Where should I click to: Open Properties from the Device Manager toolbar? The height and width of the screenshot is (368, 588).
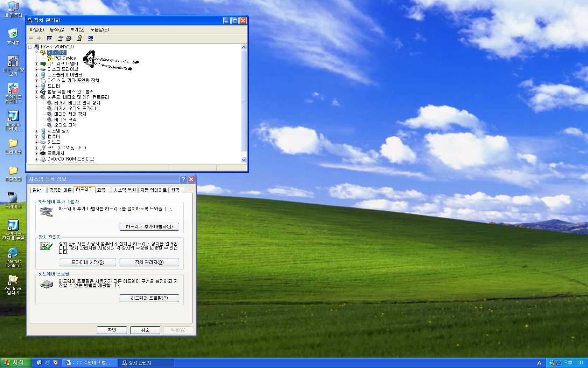pos(60,38)
